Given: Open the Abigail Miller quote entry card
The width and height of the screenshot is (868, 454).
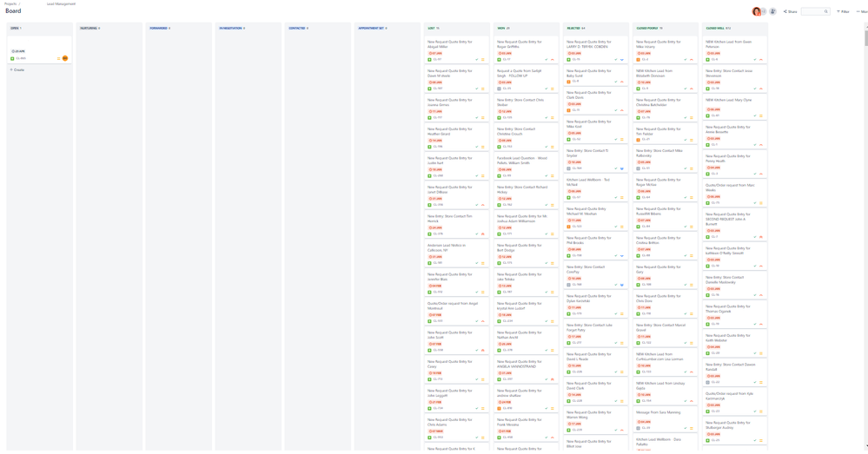Looking at the screenshot, I should click(x=457, y=49).
